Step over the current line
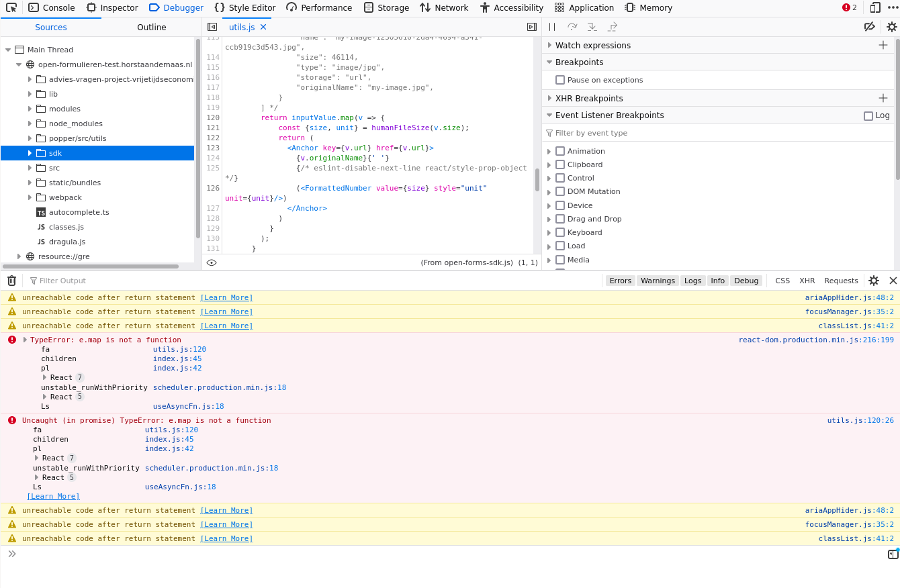Screen dimensions: 900x588 pyautogui.click(x=572, y=27)
